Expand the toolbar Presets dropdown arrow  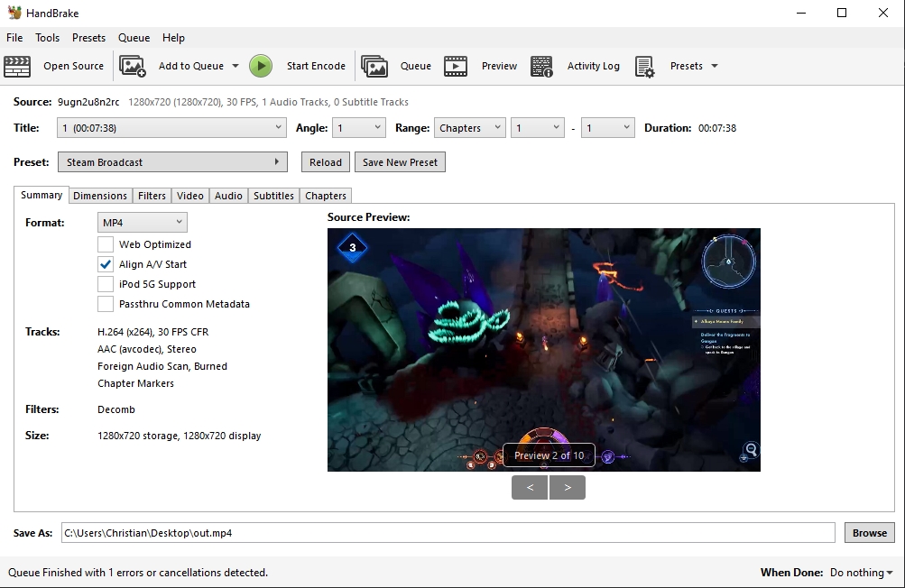pos(715,66)
